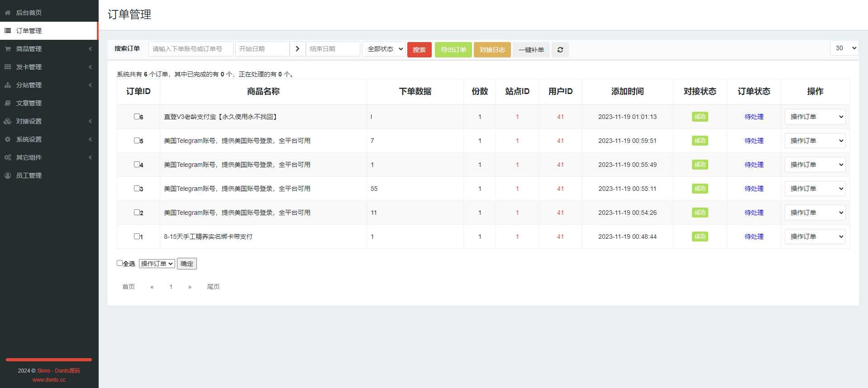Expand the 其它组件 sidebar menu
Viewport: 868px width, 388px height.
29,157
